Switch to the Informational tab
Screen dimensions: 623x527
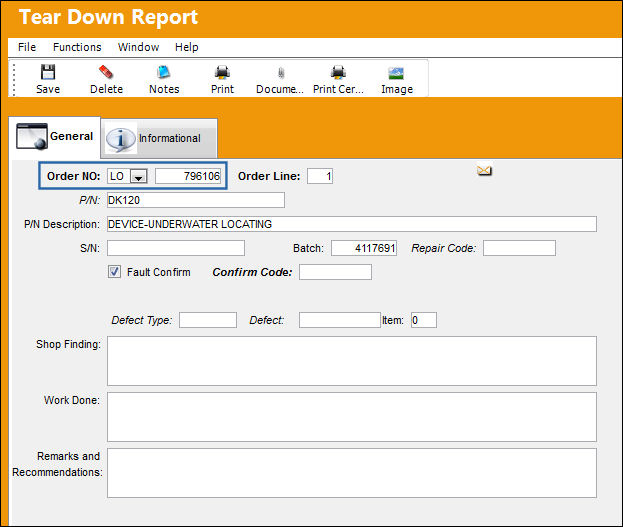pos(159,138)
